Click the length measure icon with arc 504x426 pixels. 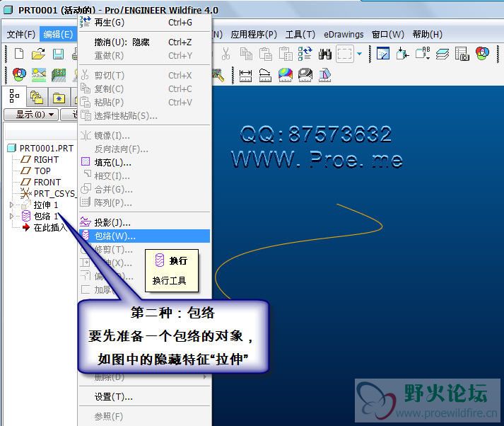pos(265,76)
